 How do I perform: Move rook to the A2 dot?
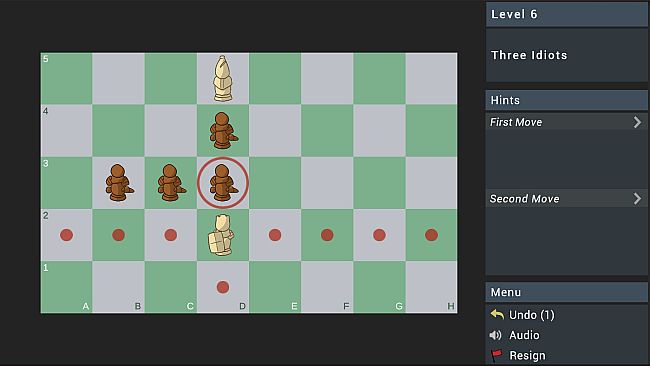(66, 235)
